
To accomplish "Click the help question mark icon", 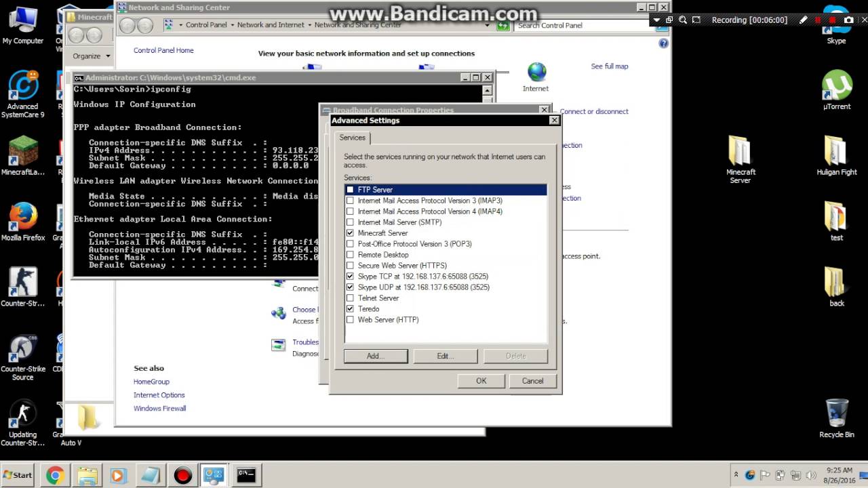I will pos(663,43).
